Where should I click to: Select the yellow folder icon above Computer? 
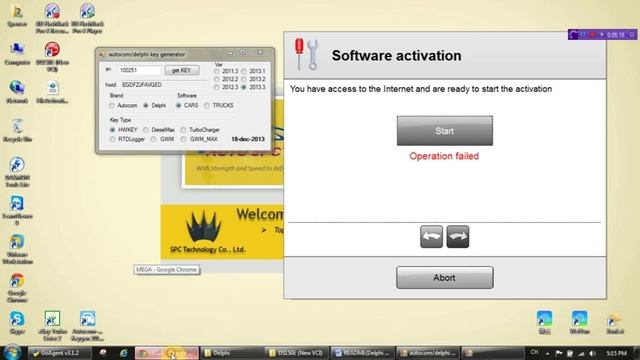[x=17, y=16]
